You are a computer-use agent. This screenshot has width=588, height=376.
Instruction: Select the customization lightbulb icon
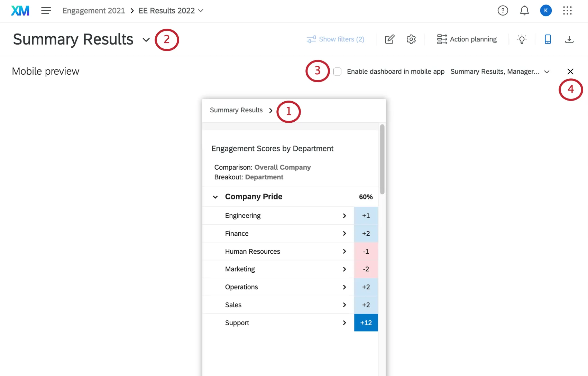522,39
